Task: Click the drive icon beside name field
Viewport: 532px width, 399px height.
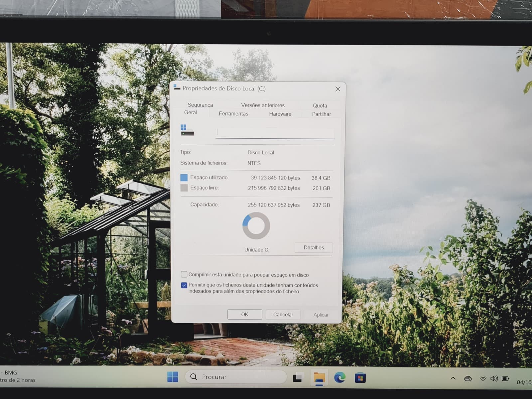Action: (187, 130)
